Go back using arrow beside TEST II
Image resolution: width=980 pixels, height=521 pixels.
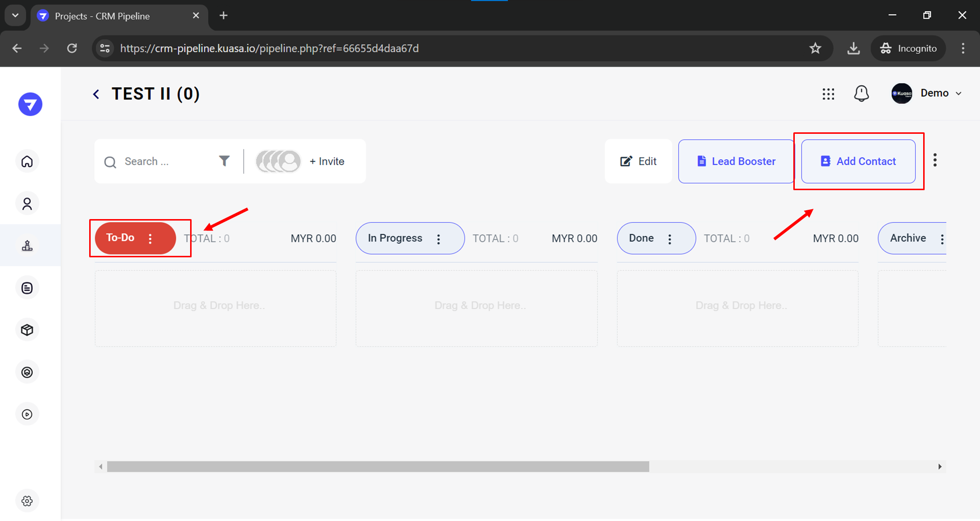point(97,94)
